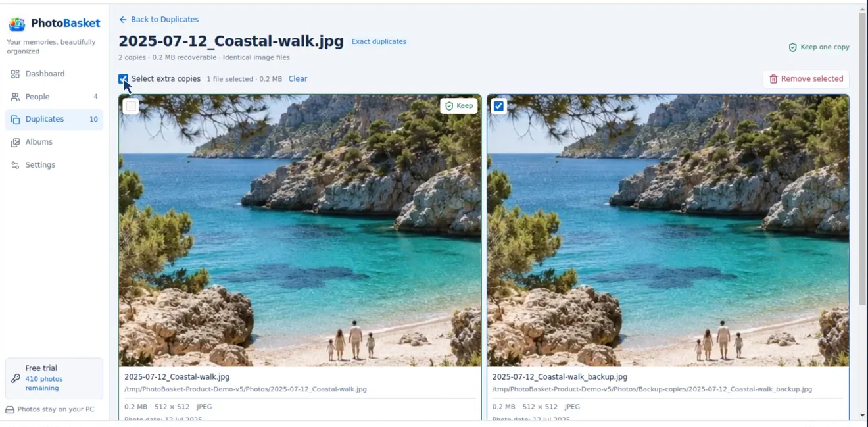Click the Free trial key icon
Image resolution: width=868 pixels, height=427 pixels.
tap(16, 378)
